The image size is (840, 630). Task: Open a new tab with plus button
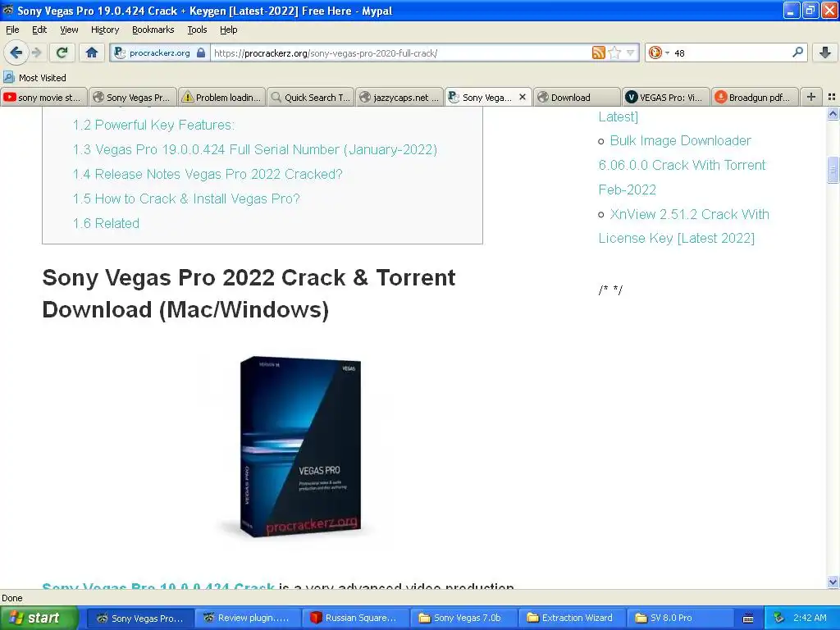[x=811, y=97]
